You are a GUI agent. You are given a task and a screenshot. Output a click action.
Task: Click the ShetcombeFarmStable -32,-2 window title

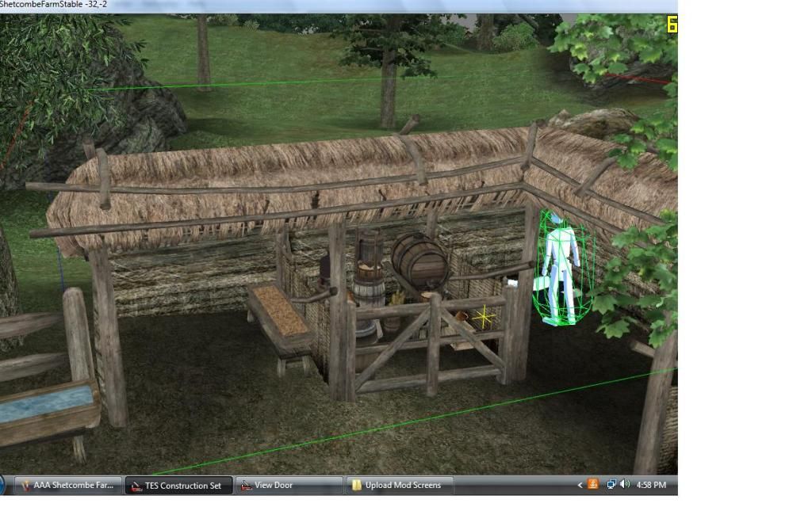point(53,4)
